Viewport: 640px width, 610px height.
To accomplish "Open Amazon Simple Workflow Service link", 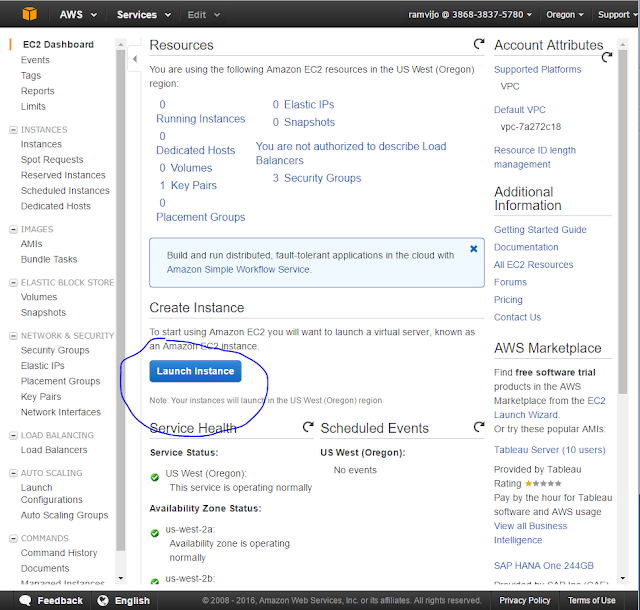I will click(238, 269).
